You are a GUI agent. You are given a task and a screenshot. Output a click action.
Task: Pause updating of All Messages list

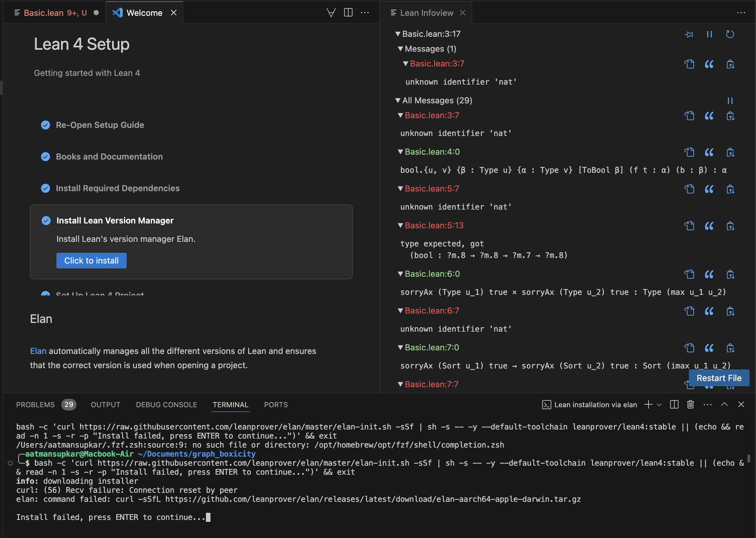[730, 101]
